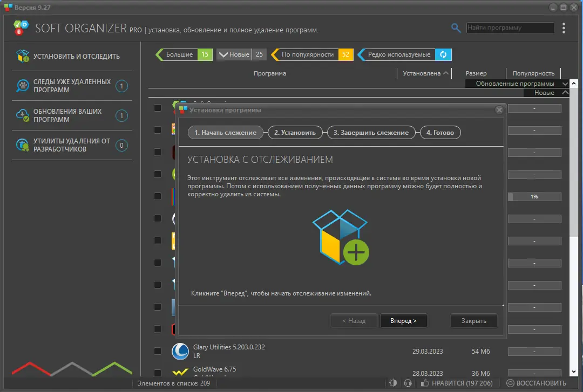Click the Glary Utilities program icon
The height and width of the screenshot is (392, 583).
[x=180, y=351]
